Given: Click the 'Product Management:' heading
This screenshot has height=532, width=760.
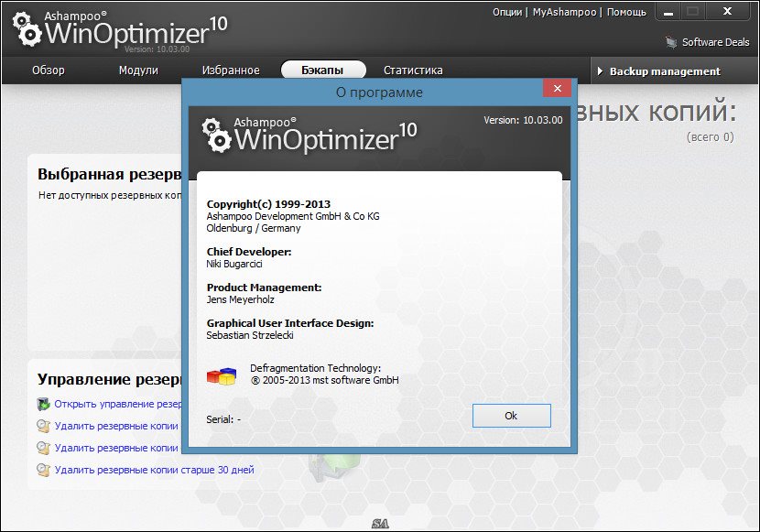Looking at the screenshot, I should pos(264,288).
